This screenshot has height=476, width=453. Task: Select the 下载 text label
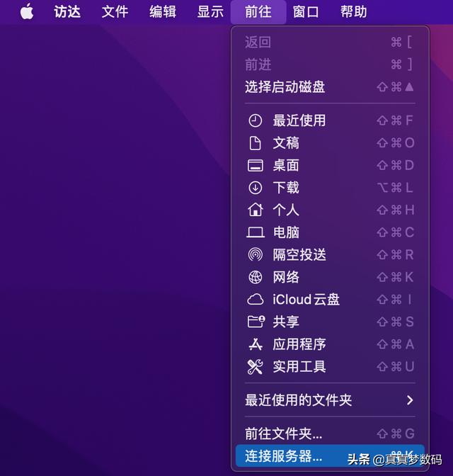point(286,188)
